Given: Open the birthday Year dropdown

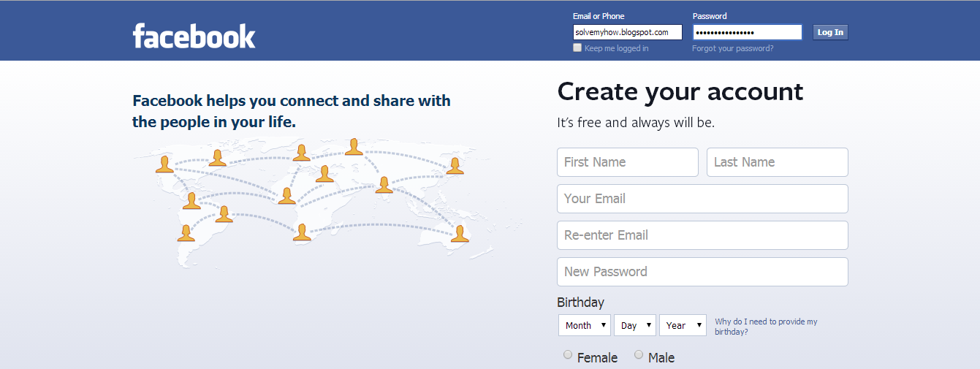Looking at the screenshot, I should point(683,325).
